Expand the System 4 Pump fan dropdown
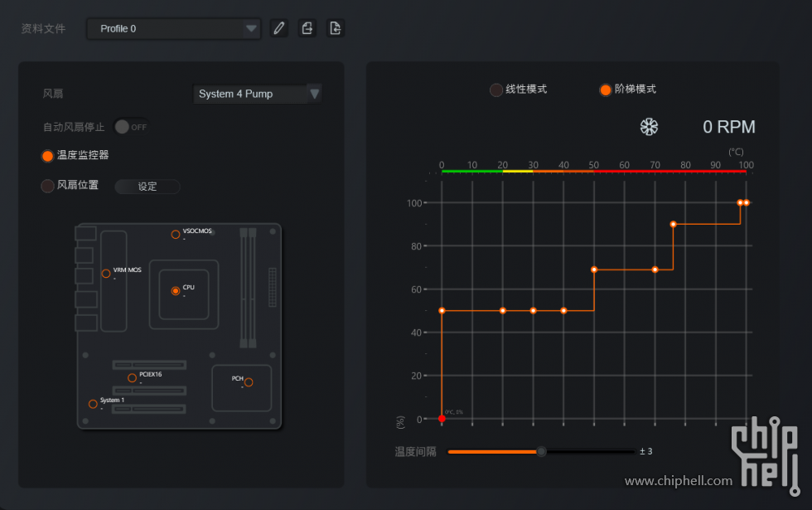The image size is (812, 510). click(x=258, y=94)
